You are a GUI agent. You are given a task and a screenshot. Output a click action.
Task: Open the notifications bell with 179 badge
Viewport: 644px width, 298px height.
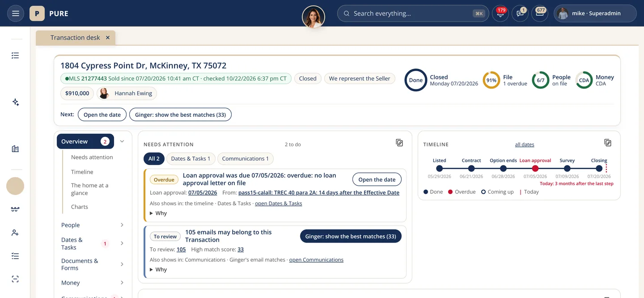(500, 13)
